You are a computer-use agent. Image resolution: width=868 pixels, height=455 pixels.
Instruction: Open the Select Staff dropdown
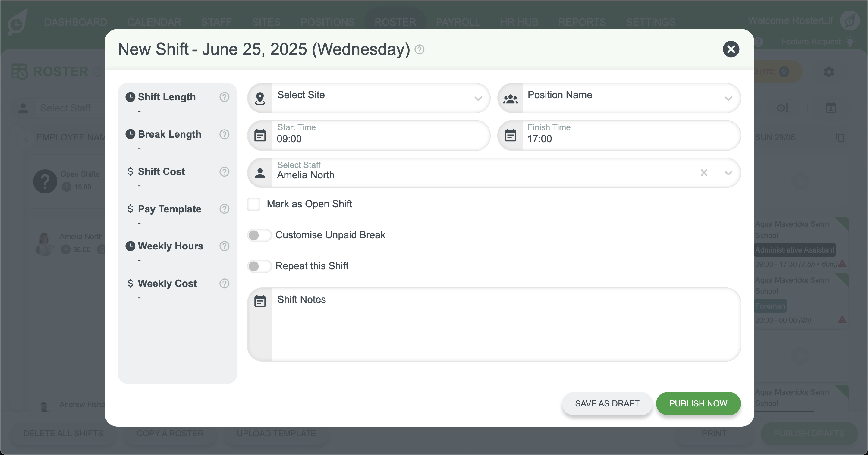[728, 173]
